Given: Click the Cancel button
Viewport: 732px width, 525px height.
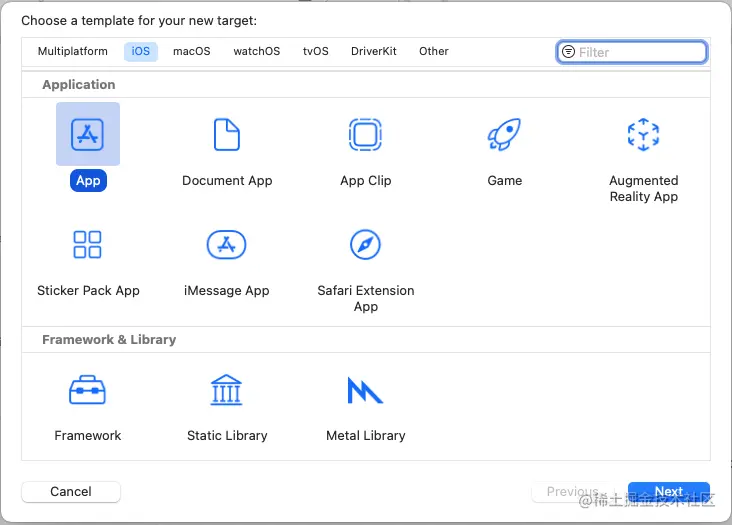Looking at the screenshot, I should 71,492.
